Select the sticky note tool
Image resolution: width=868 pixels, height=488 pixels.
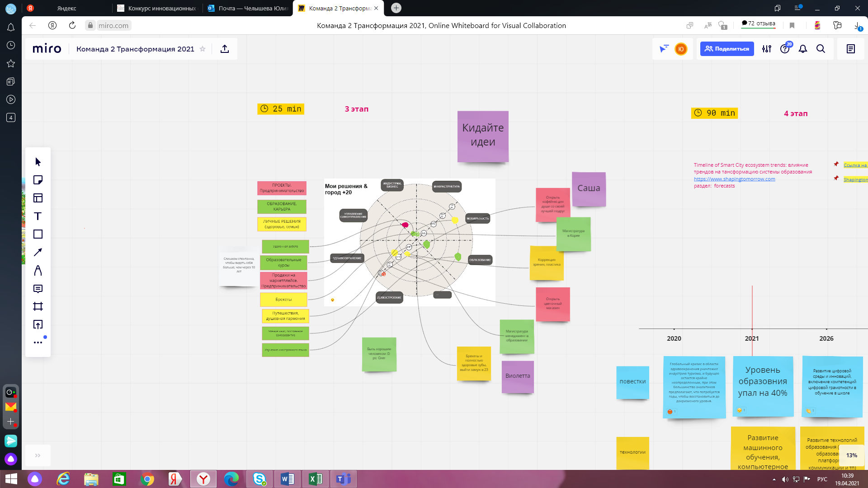(x=38, y=180)
